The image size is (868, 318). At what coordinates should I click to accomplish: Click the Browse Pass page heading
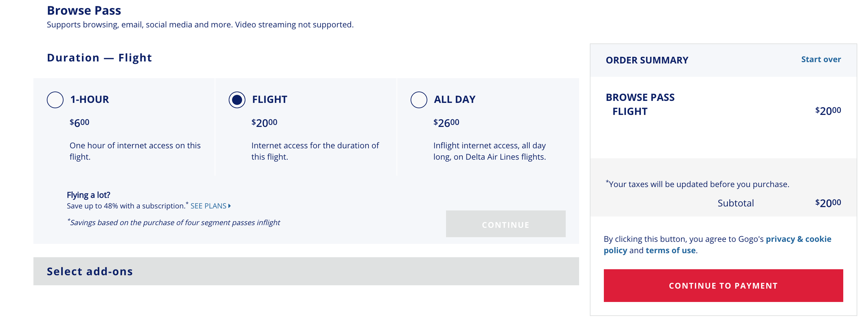84,11
